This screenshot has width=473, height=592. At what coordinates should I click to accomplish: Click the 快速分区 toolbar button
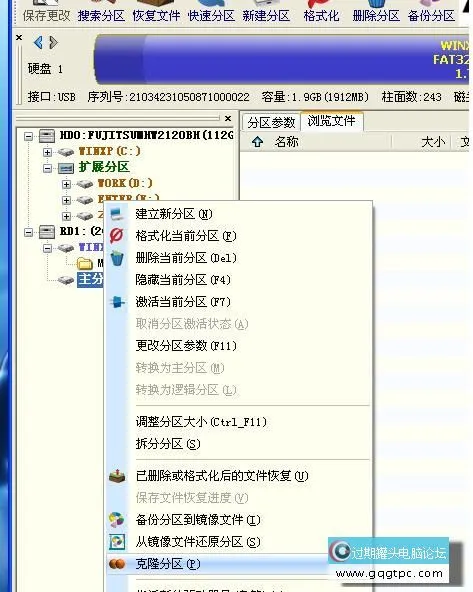pos(211,12)
